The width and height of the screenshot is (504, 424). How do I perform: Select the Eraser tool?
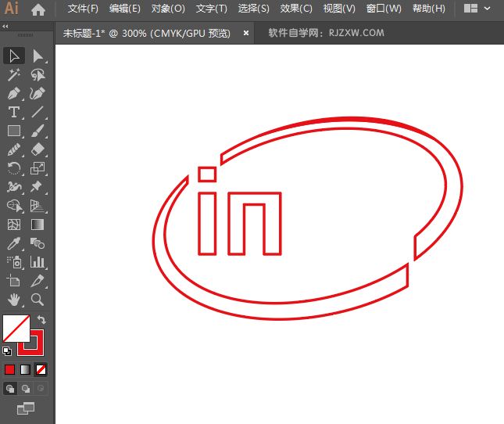(x=38, y=149)
